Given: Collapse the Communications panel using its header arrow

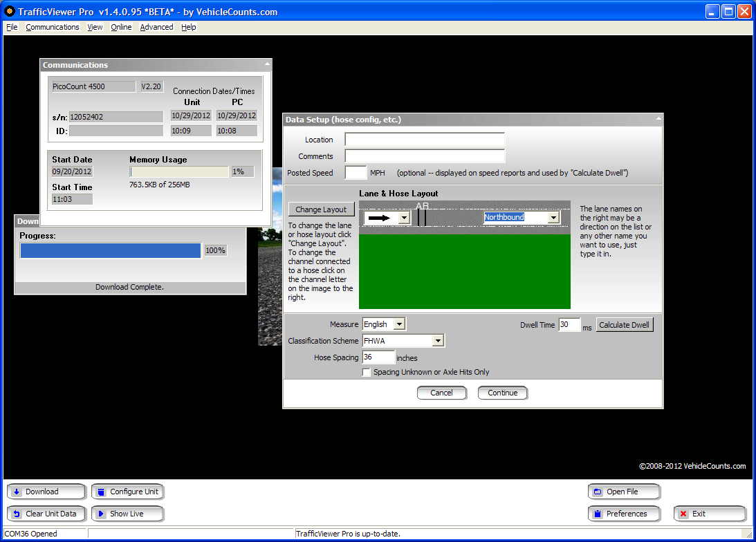Looking at the screenshot, I should (267, 64).
